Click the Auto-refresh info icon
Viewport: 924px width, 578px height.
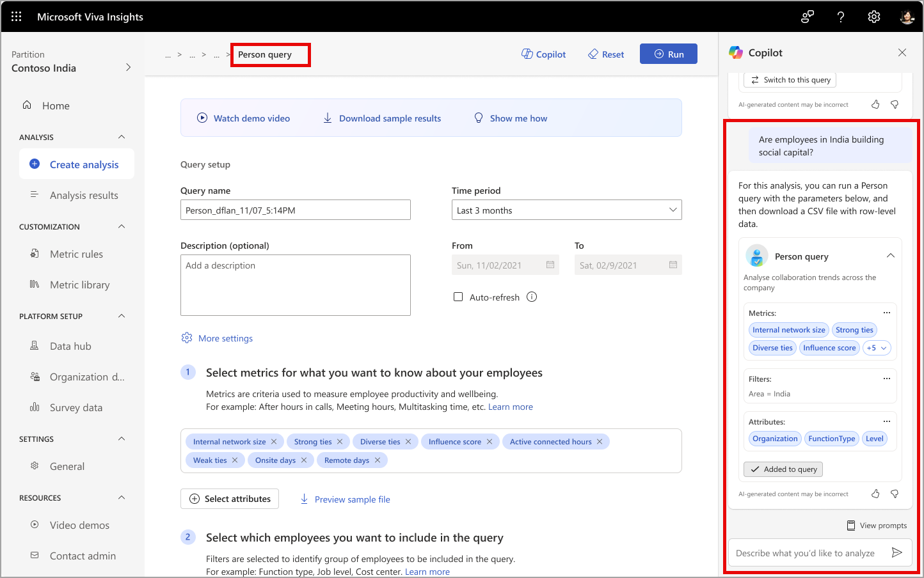click(532, 297)
